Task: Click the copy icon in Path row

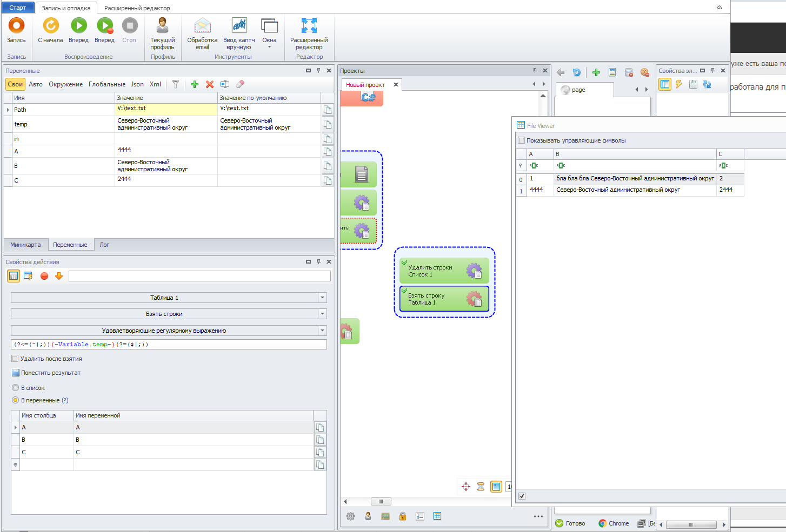Action: 328,110
